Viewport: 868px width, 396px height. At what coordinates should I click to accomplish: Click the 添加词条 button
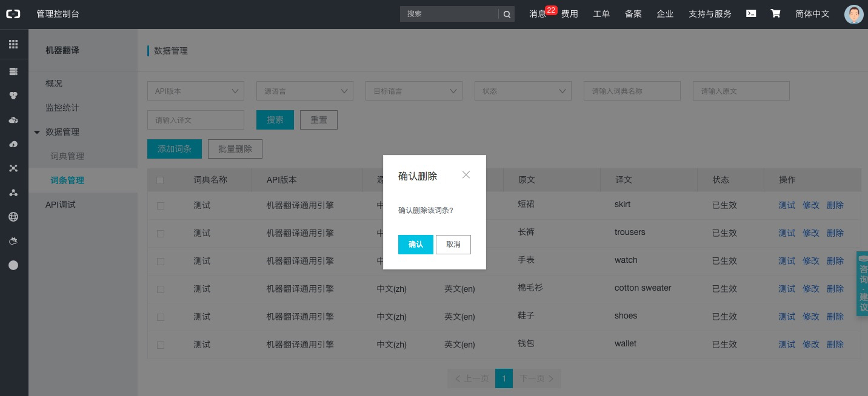(x=175, y=149)
